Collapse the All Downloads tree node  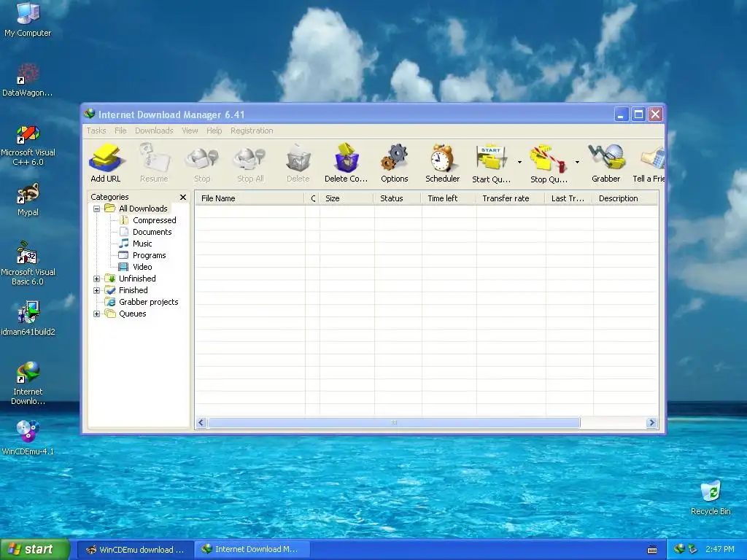(x=97, y=209)
